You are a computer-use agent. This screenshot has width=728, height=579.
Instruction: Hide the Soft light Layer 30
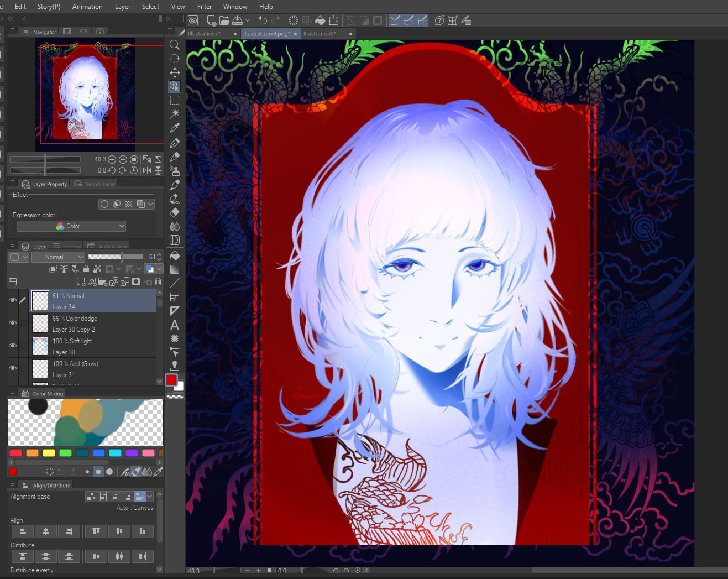12,346
